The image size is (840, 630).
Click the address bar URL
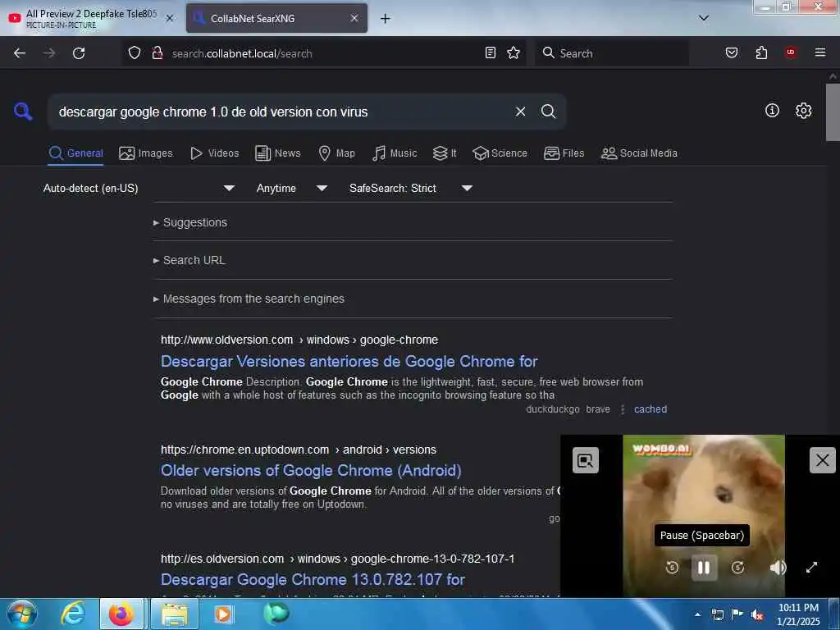tap(242, 53)
